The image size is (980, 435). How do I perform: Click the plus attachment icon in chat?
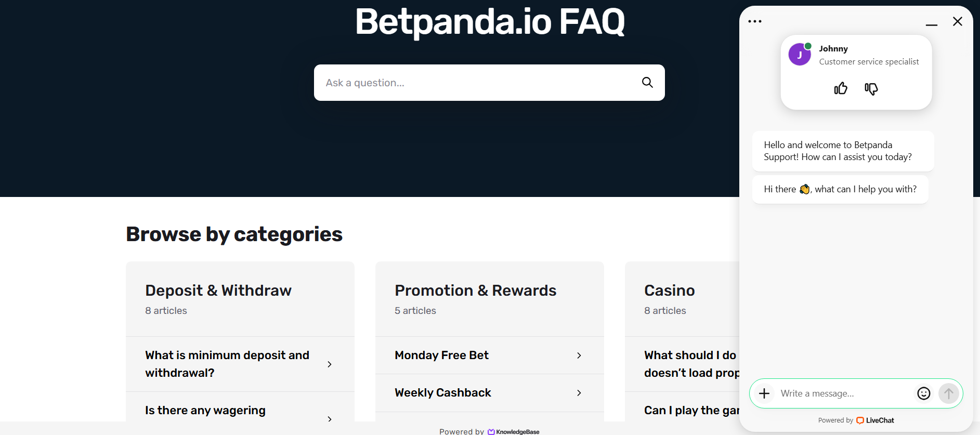click(764, 393)
